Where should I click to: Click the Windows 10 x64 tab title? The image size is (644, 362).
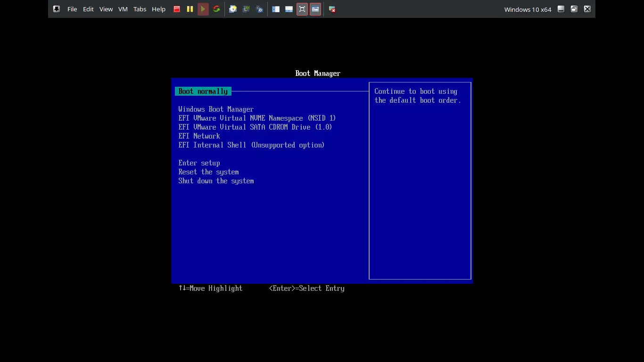[x=528, y=9]
